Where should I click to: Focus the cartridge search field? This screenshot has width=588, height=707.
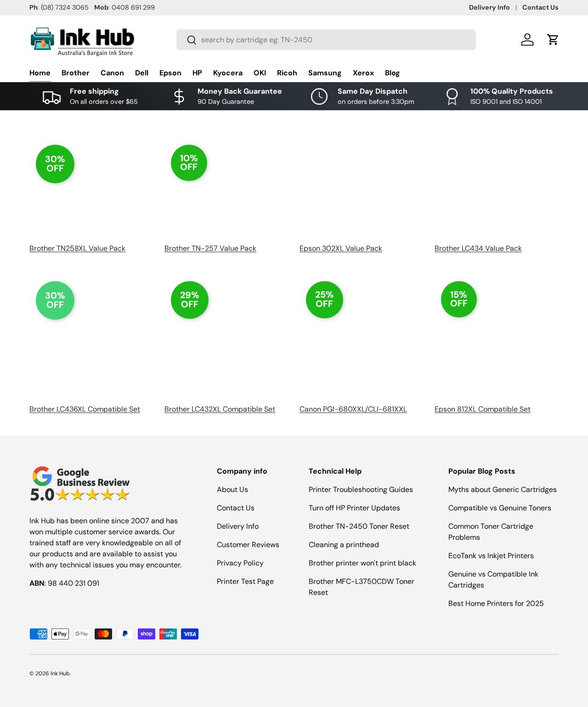pos(326,40)
